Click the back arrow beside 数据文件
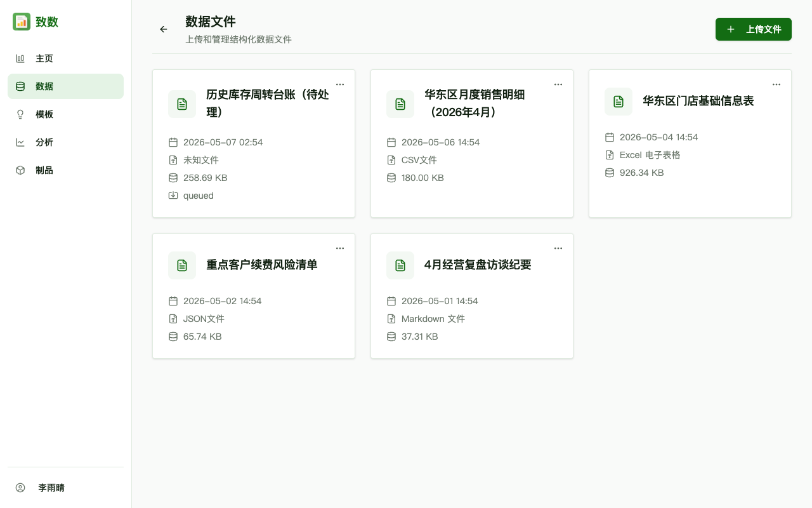The height and width of the screenshot is (508, 812). point(164,29)
